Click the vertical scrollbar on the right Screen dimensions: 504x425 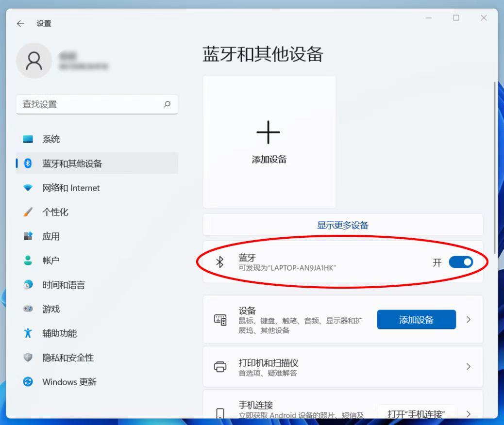pos(495,167)
